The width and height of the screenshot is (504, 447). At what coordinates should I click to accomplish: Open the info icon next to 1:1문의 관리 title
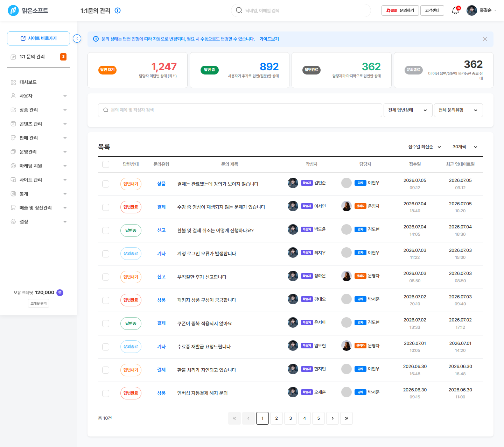(x=118, y=10)
